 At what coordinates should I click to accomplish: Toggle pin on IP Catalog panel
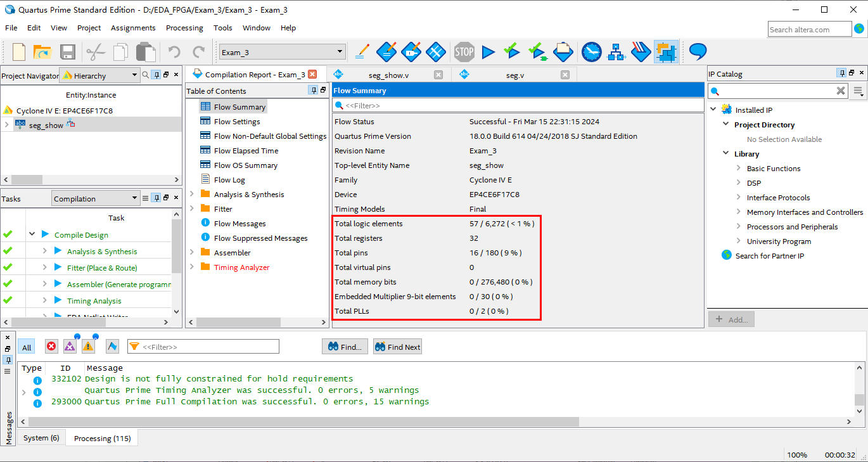pos(841,73)
